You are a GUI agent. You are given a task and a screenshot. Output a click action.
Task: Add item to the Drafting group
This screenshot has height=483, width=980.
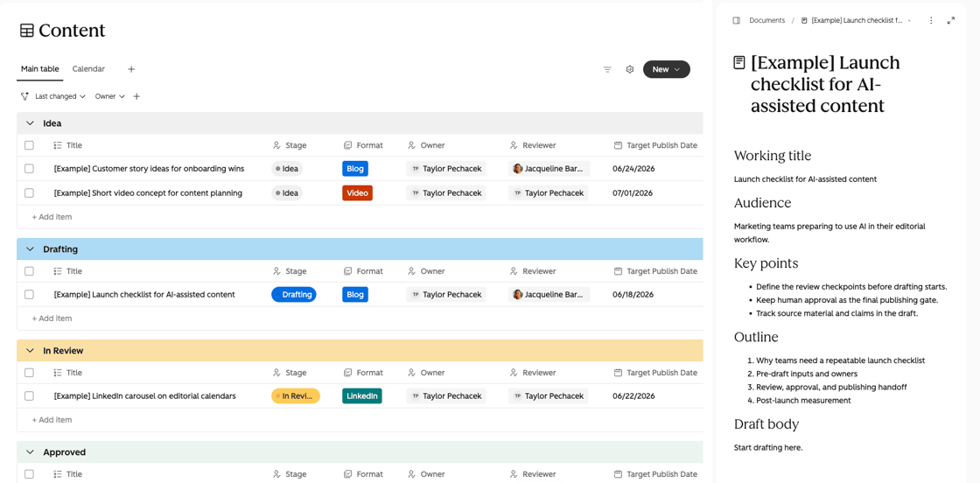[x=52, y=318]
